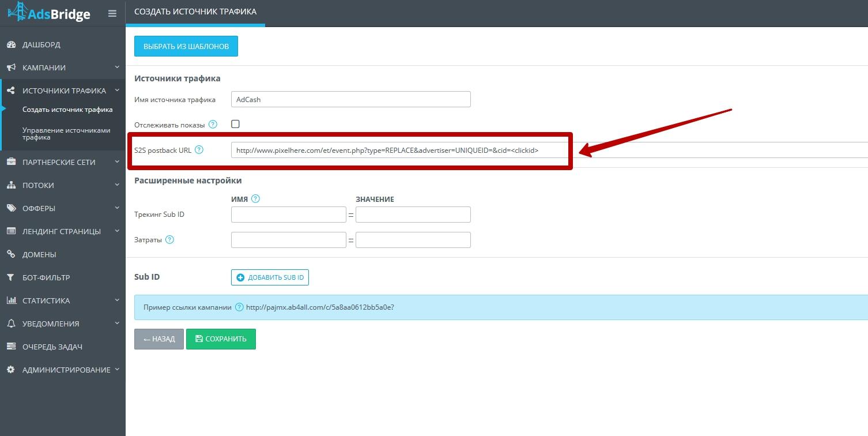The width and height of the screenshot is (868, 436).
Task: Collapse the Источники трафика menu chevron
Action: click(117, 90)
